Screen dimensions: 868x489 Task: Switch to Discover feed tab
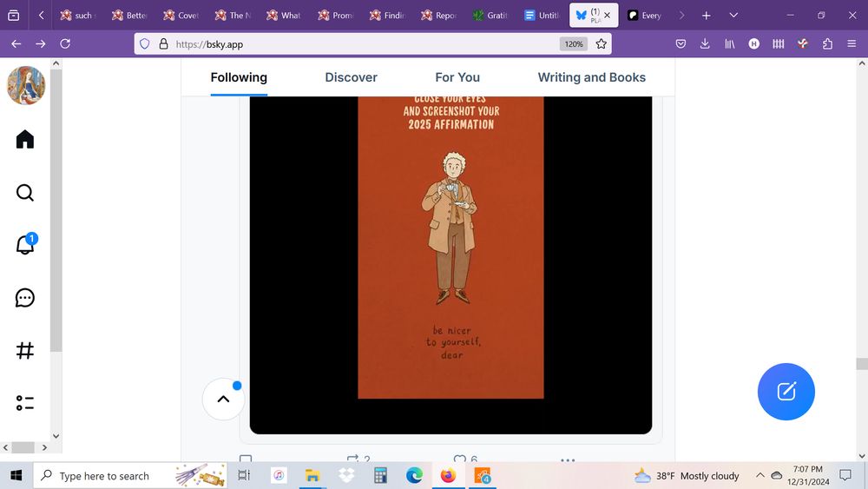click(351, 77)
